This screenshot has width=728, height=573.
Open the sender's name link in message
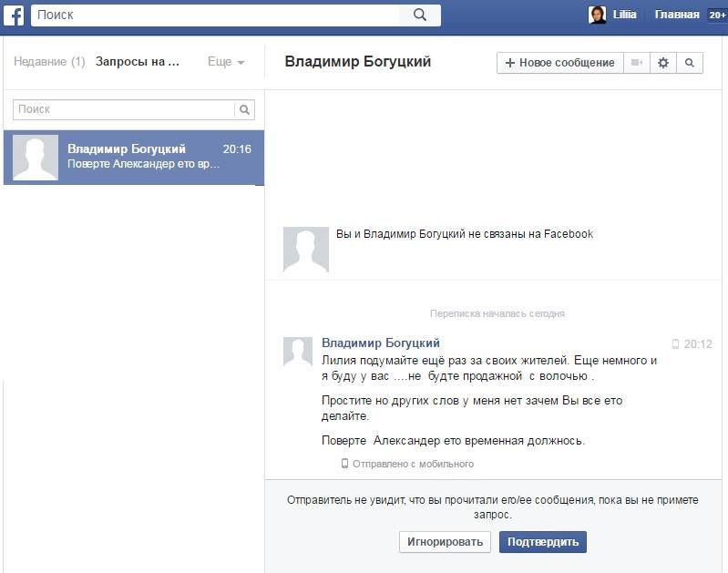381,343
